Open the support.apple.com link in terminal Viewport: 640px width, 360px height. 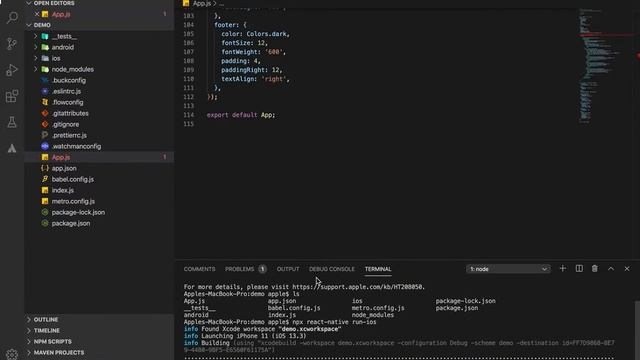tap(358, 287)
